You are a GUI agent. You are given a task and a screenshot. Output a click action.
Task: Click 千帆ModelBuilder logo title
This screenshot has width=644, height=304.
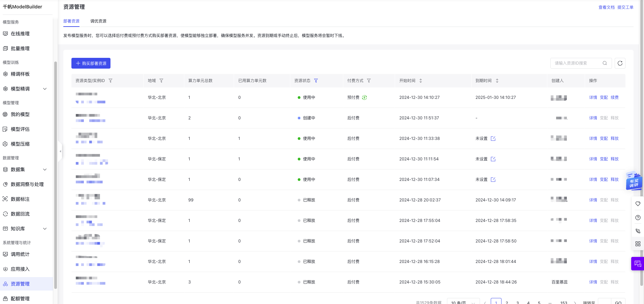click(23, 7)
